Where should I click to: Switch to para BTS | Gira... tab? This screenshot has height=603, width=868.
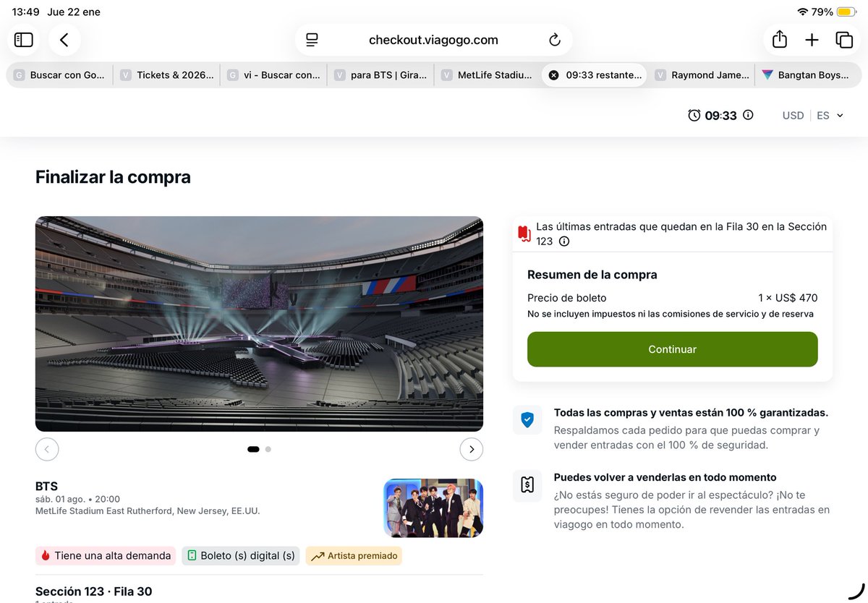pos(380,75)
